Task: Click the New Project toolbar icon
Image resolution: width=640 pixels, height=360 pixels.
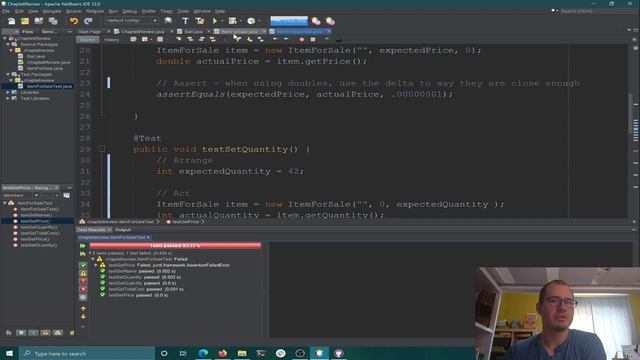Action: (x=25, y=21)
